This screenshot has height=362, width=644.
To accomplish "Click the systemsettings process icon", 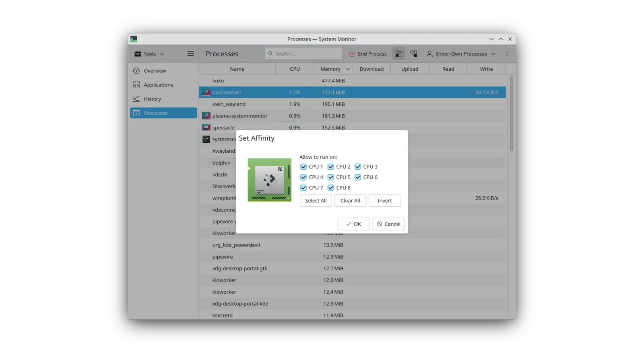I will tap(206, 139).
